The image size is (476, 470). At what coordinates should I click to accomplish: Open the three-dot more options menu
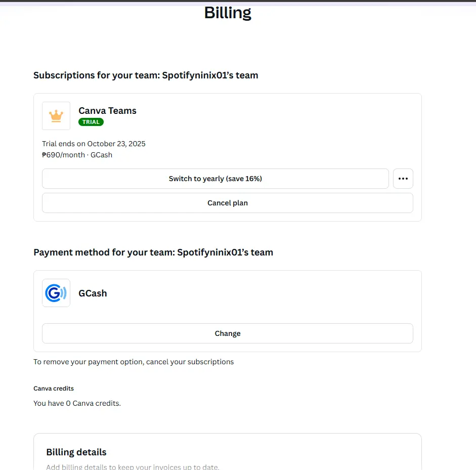click(x=403, y=179)
